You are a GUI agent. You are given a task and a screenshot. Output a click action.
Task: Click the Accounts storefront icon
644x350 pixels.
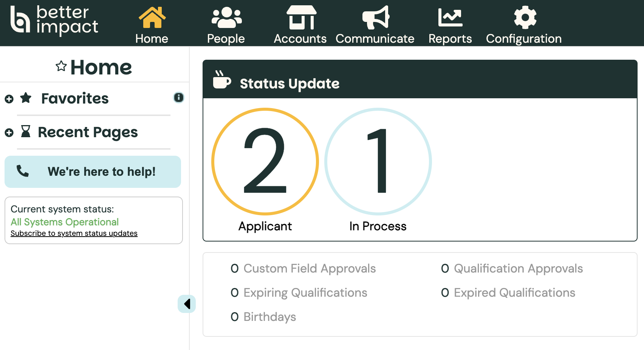301,18
